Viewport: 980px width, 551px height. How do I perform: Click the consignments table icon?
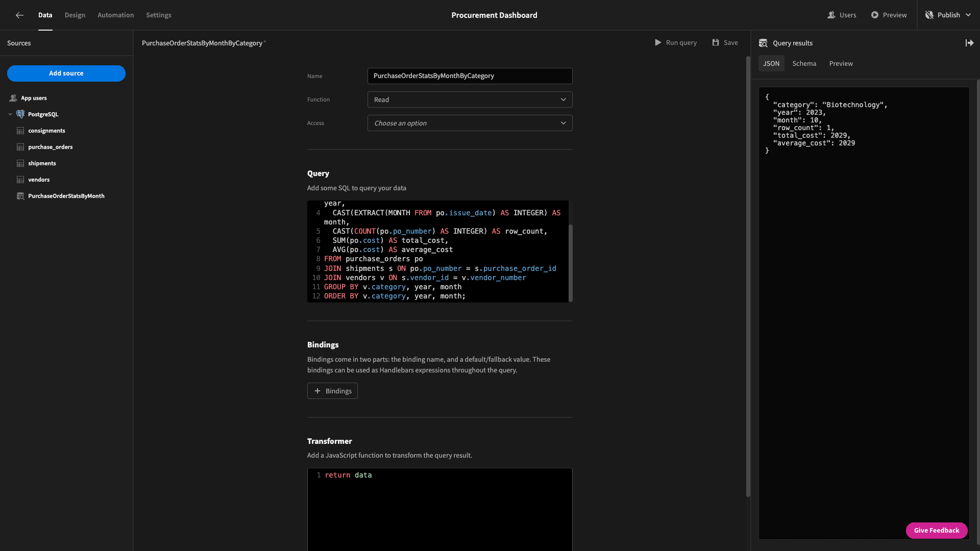pos(20,131)
